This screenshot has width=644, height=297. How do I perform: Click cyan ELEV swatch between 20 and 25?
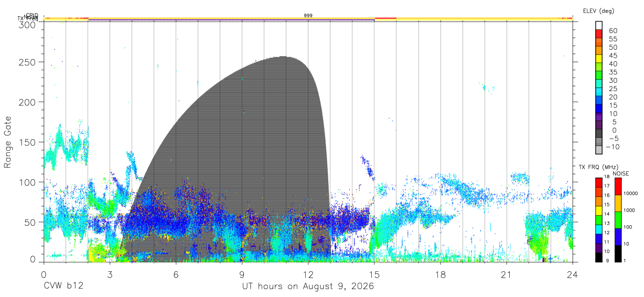point(599,92)
